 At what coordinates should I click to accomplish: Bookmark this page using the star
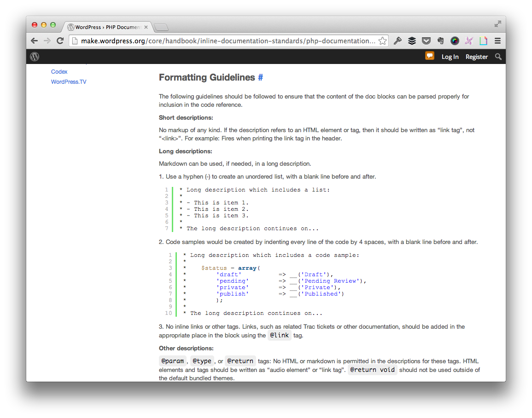pyautogui.click(x=382, y=41)
